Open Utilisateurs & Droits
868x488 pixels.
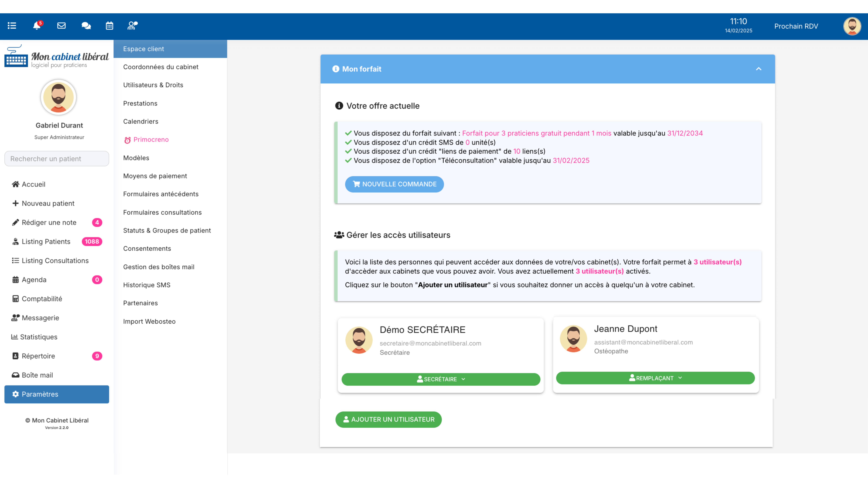[x=170, y=85]
